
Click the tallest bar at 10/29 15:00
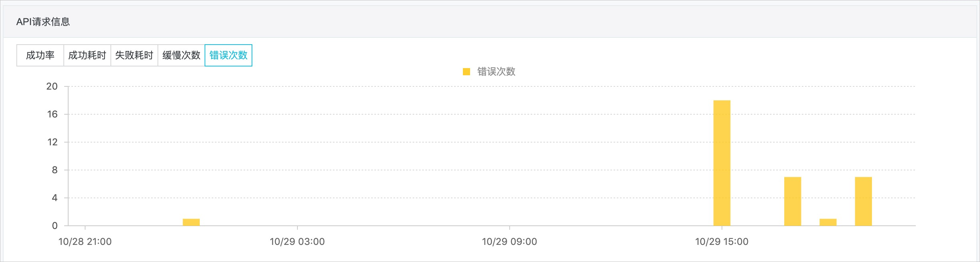point(722,163)
